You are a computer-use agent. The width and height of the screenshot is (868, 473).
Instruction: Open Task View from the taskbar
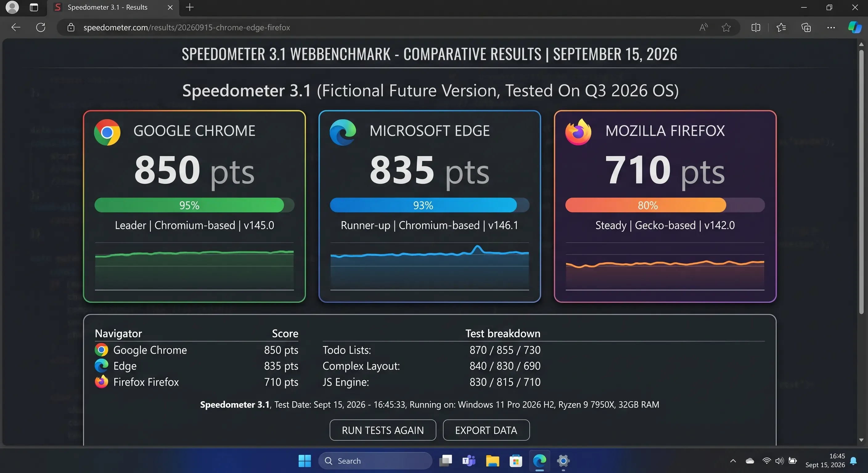pos(445,461)
